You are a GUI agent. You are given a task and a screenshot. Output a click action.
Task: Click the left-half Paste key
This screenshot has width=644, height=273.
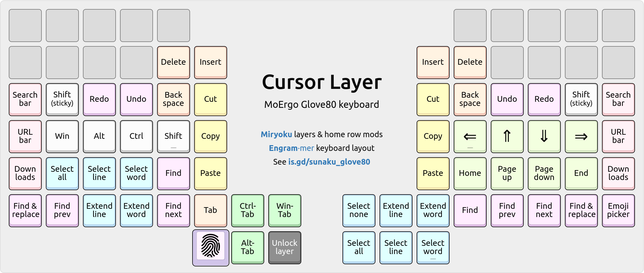(x=210, y=173)
